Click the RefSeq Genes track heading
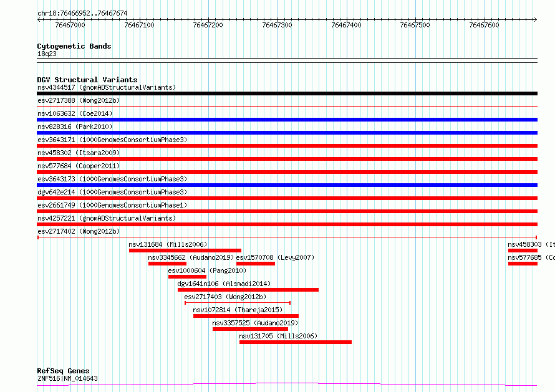This screenshot has height=392, width=555. tap(64, 371)
